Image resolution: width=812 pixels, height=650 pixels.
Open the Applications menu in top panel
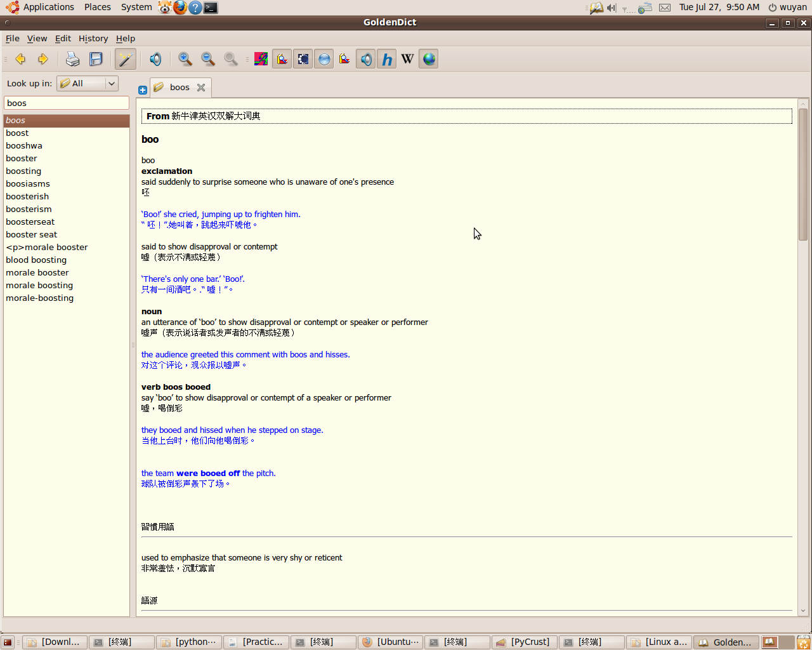click(x=48, y=7)
